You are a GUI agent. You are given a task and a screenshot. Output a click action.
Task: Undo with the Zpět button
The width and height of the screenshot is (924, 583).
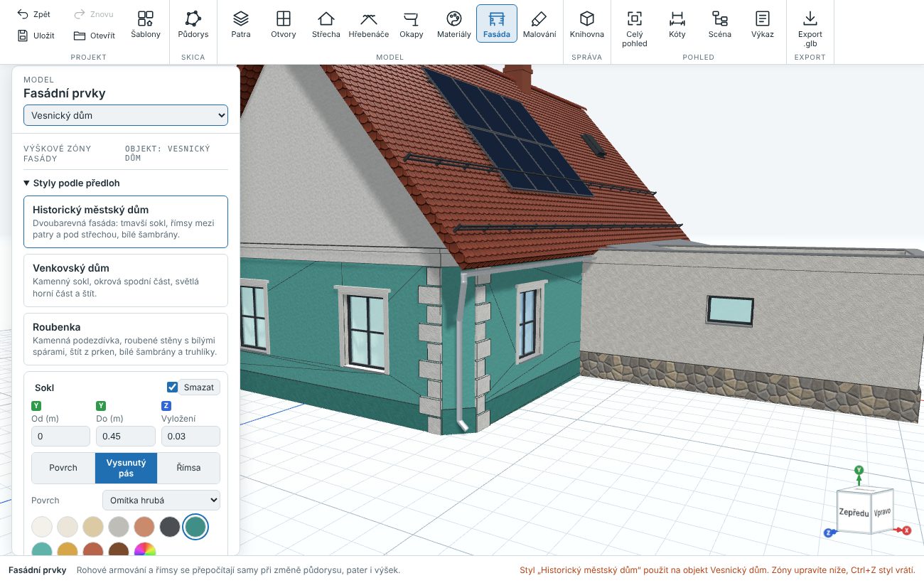(x=34, y=14)
